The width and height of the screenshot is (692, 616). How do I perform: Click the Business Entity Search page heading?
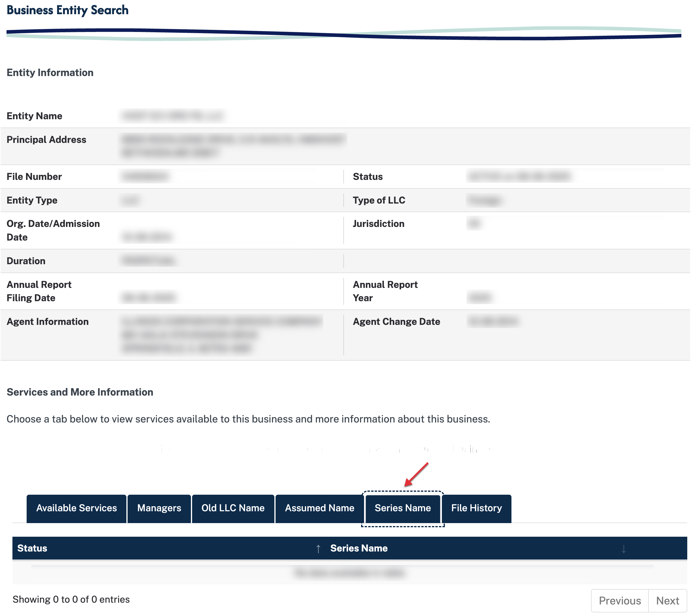(68, 10)
